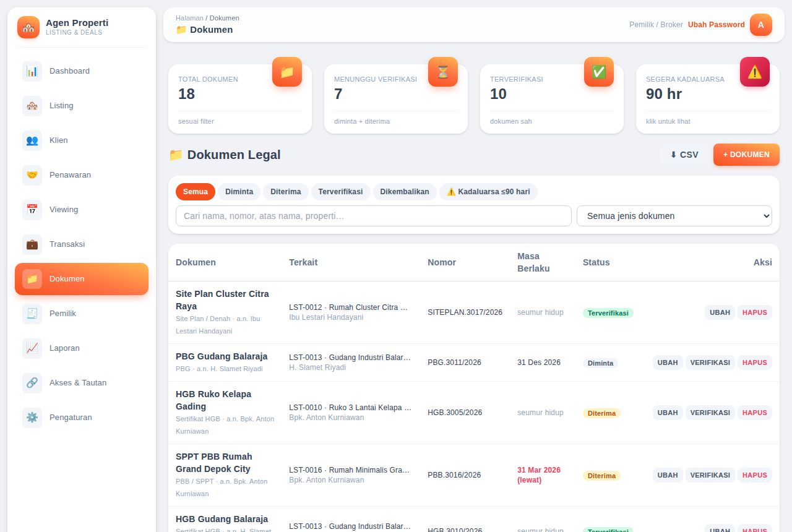Viewport: 792px width, 532px height.
Task: Verify PBG Gudang Balaraja document
Action: (710, 363)
